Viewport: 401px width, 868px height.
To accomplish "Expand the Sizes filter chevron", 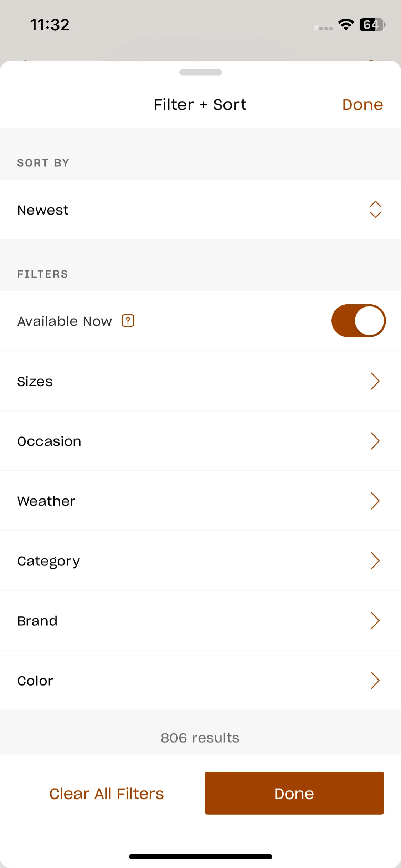I will tap(375, 381).
